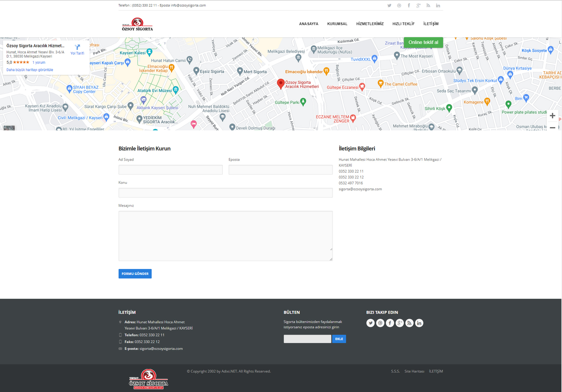Screen dimensions: 562x392
Task: Click RSS circle icon in footer
Action: [x=409, y=323]
